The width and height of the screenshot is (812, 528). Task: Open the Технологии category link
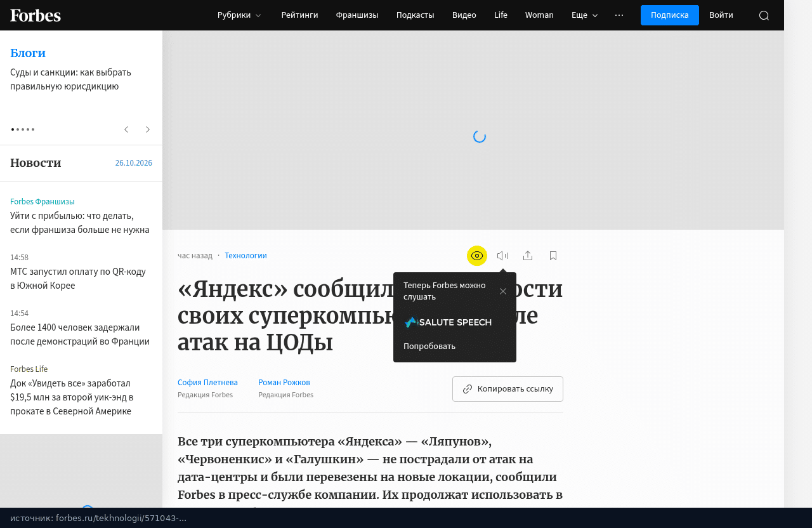click(x=246, y=256)
